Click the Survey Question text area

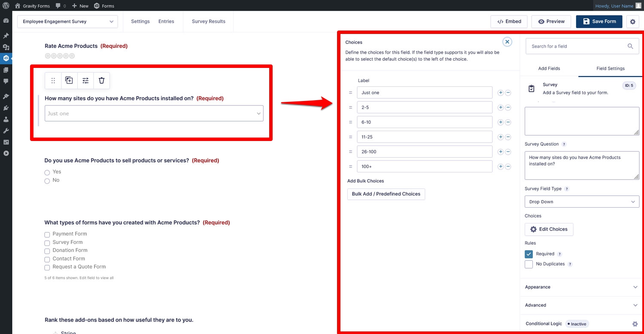click(x=582, y=165)
